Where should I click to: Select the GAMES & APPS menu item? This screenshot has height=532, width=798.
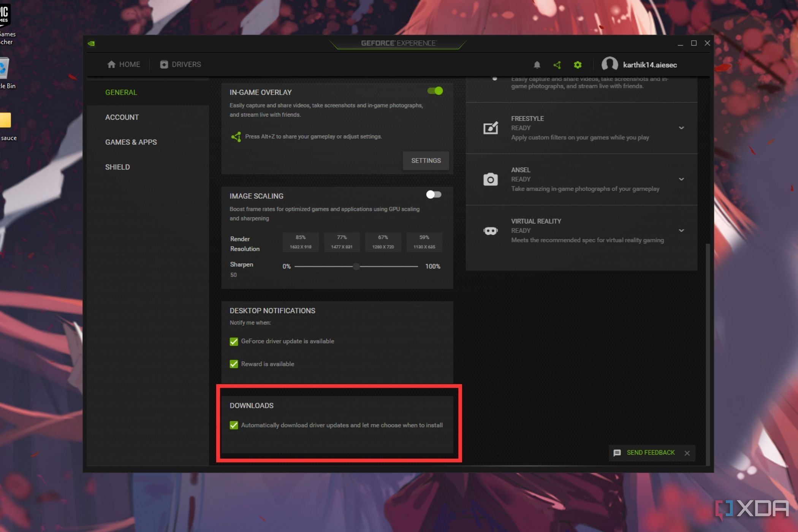click(131, 142)
